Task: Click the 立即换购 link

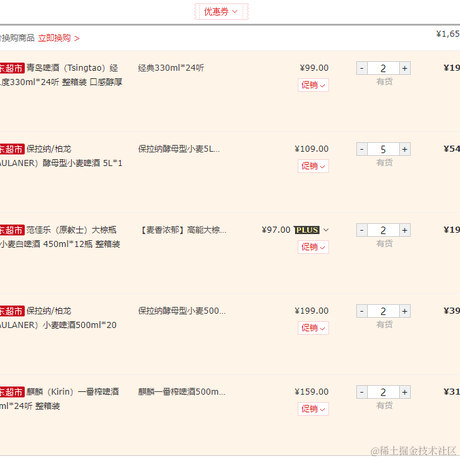Action: pyautogui.click(x=59, y=38)
